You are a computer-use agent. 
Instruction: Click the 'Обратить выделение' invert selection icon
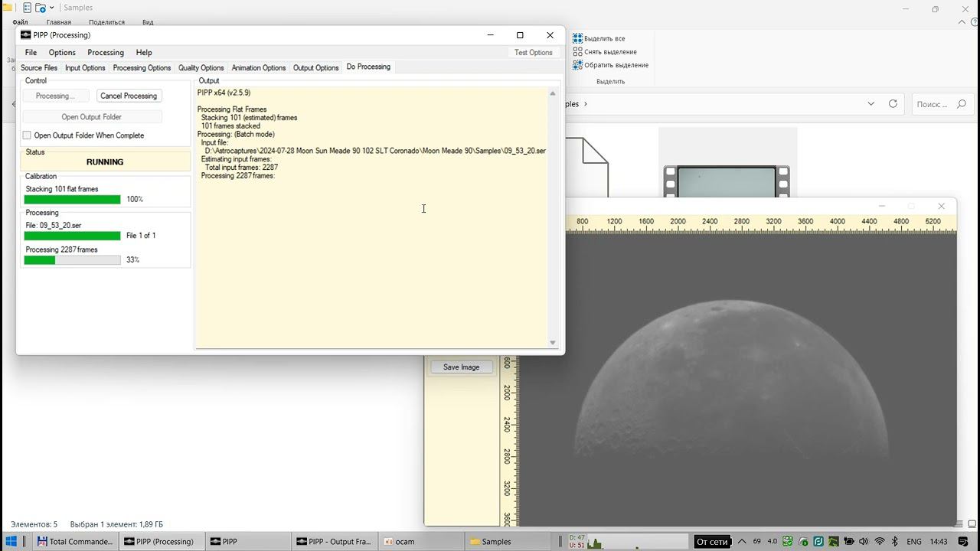(578, 65)
